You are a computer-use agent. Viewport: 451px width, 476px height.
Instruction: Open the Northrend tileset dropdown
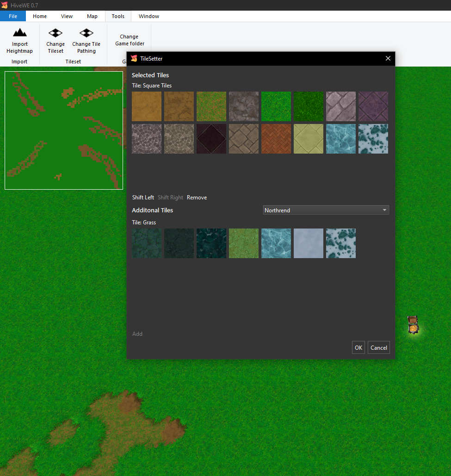326,210
